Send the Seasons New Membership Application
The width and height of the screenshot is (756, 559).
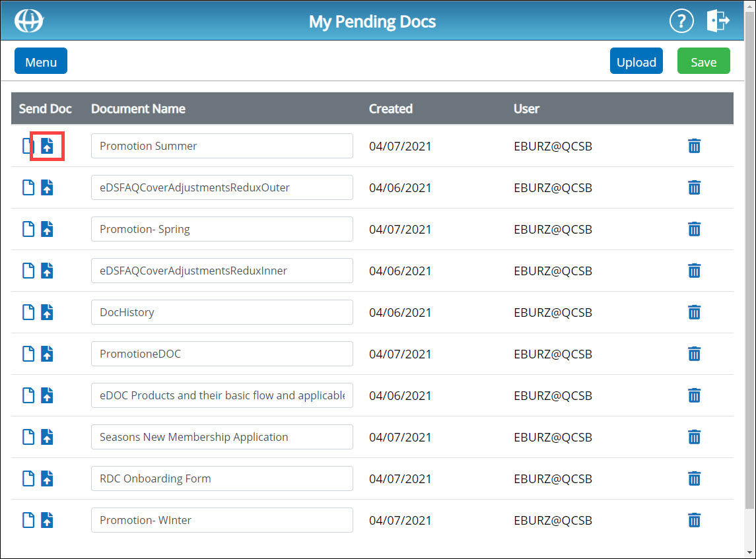[x=47, y=437]
